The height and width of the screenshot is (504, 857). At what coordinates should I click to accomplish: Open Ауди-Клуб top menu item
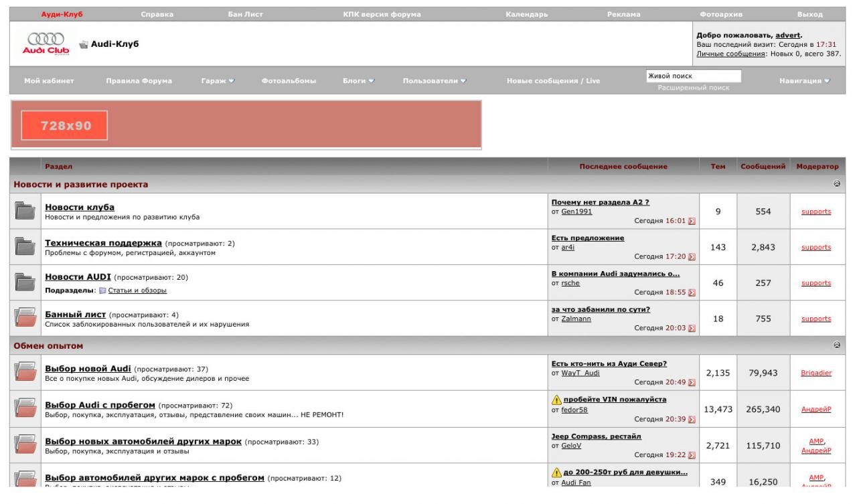coord(62,14)
